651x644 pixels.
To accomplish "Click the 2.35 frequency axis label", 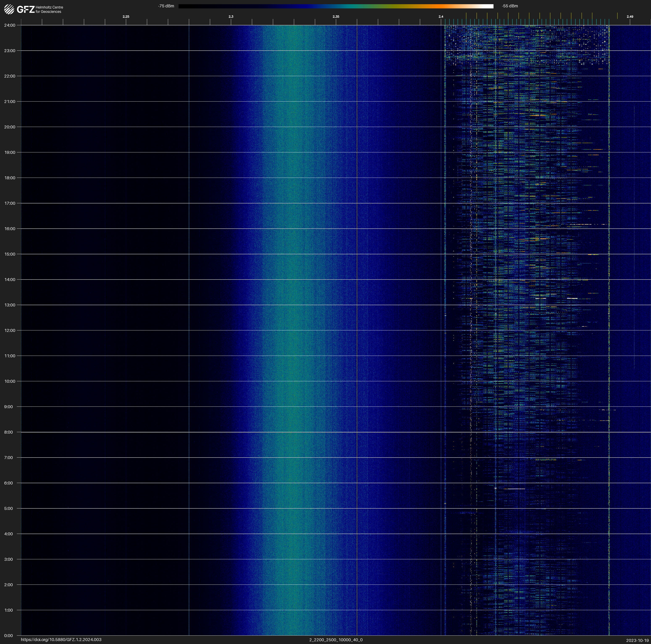I will pyautogui.click(x=336, y=17).
